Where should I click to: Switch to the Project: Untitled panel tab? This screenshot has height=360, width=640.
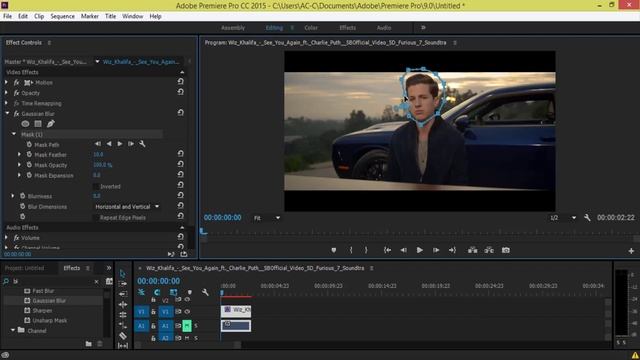pyautogui.click(x=24, y=268)
